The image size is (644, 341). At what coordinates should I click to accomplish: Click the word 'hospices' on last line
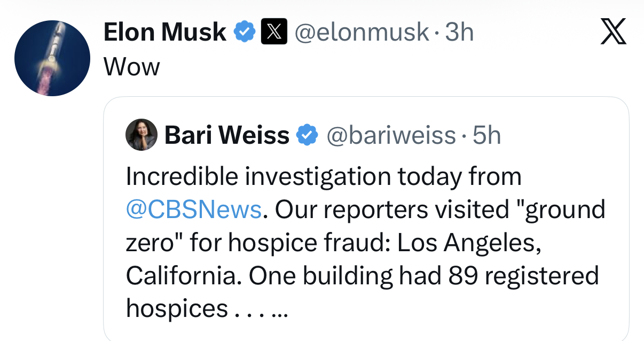(x=177, y=309)
